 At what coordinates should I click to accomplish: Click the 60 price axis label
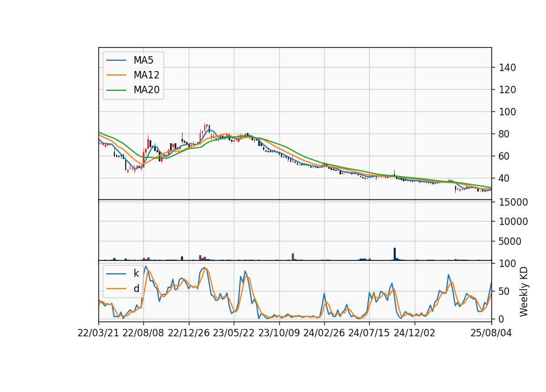[504, 156]
